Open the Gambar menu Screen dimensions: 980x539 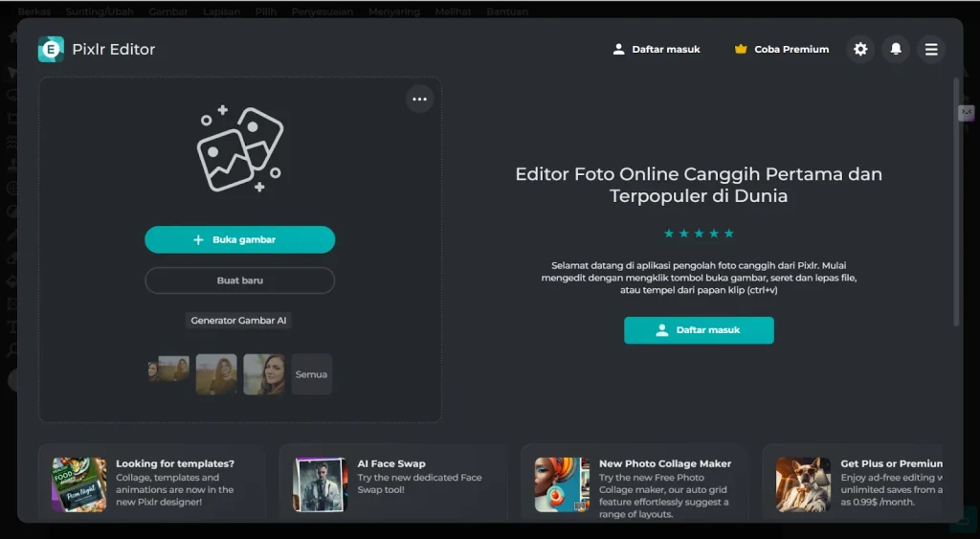click(x=168, y=11)
